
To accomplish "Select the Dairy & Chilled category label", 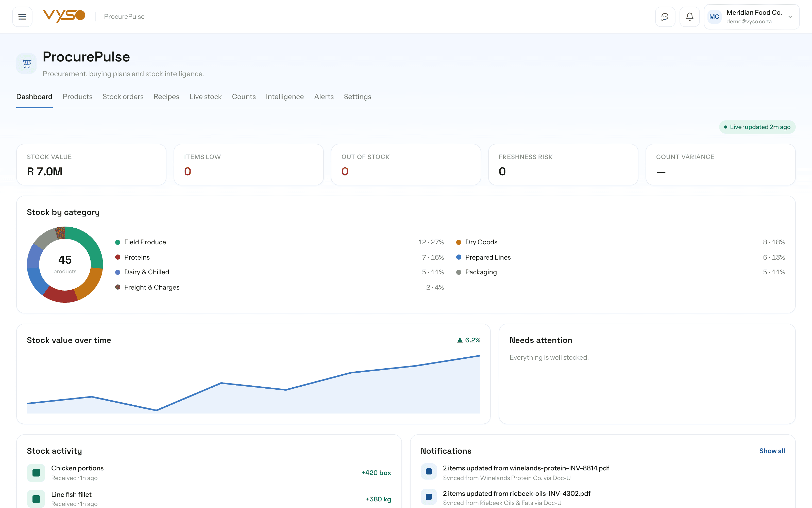I will 147,272.
